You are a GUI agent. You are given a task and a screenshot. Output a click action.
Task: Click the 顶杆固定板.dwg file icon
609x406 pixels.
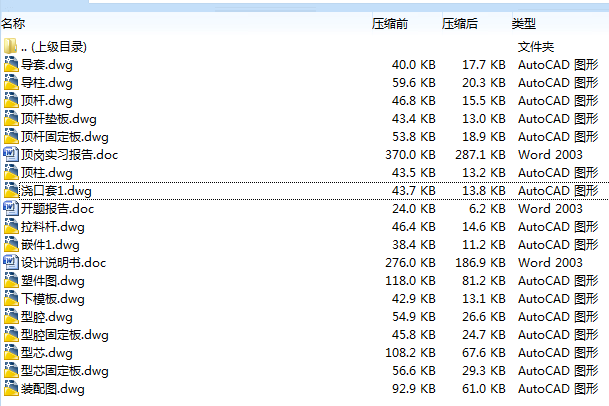[11, 137]
